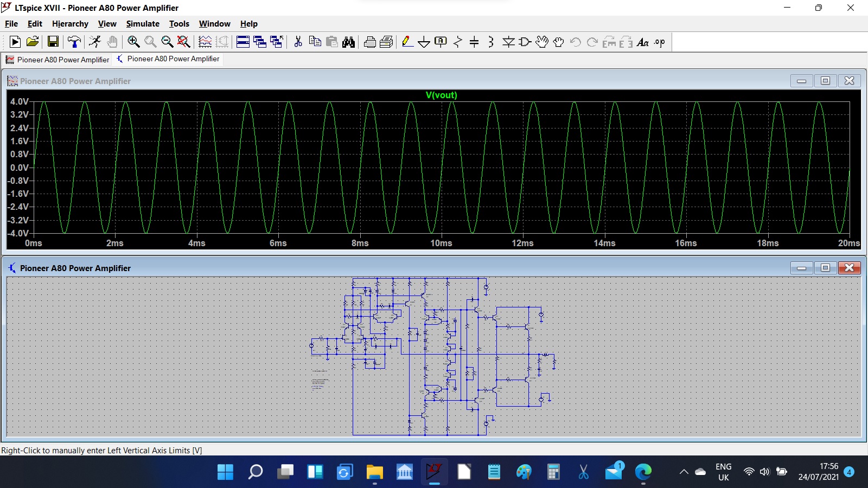Click the Print Setup icon
This screenshot has height=488, width=868.
(x=370, y=42)
